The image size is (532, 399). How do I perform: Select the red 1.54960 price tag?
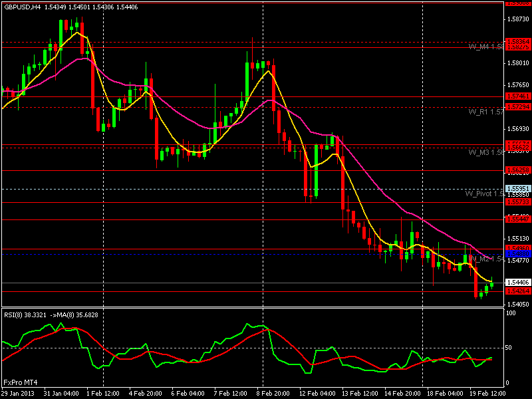coord(518,248)
